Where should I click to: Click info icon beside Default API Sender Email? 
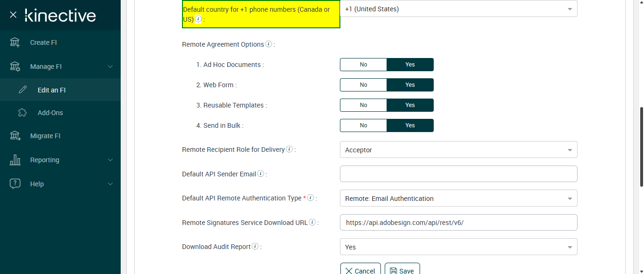(261, 174)
